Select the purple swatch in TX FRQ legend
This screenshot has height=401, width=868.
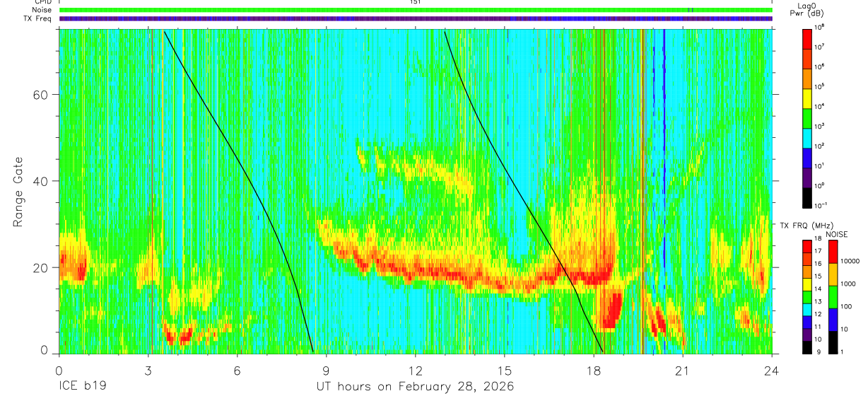pyautogui.click(x=807, y=334)
